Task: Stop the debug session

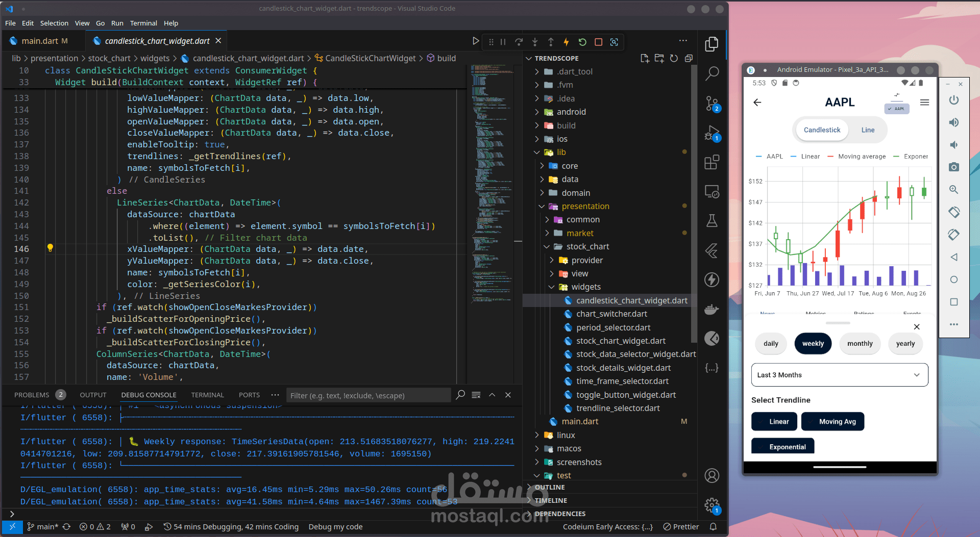Action: tap(598, 42)
